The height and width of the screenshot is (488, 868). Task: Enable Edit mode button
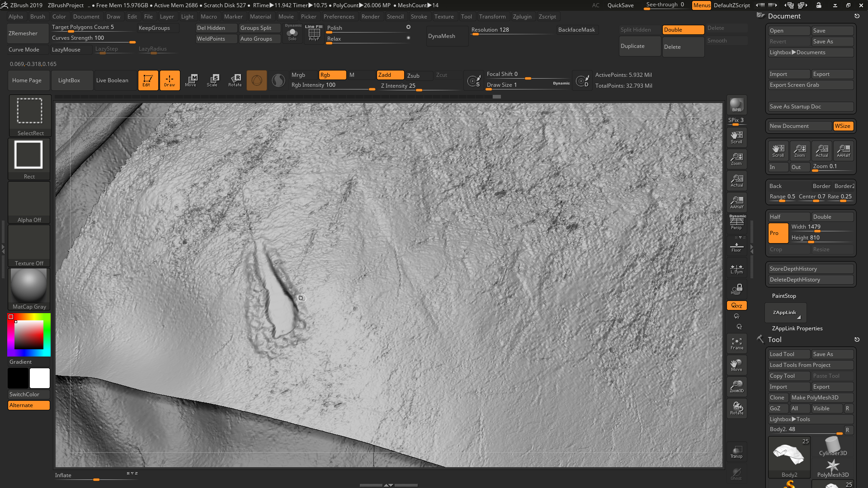(x=148, y=80)
